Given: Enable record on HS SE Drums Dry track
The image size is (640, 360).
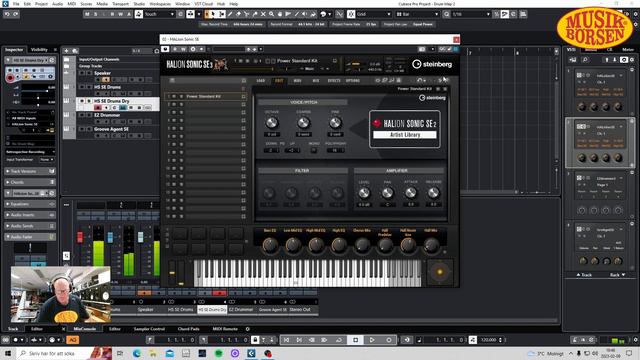Looking at the screenshot, I should 98,108.
